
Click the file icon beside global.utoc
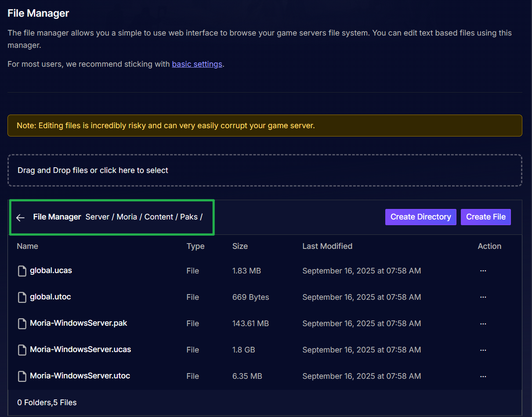[x=22, y=298]
